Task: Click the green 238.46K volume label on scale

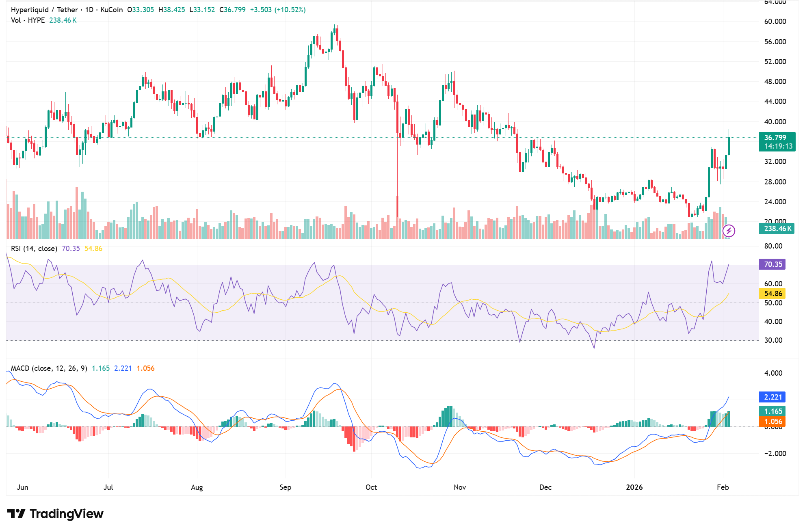Action: 778,229
